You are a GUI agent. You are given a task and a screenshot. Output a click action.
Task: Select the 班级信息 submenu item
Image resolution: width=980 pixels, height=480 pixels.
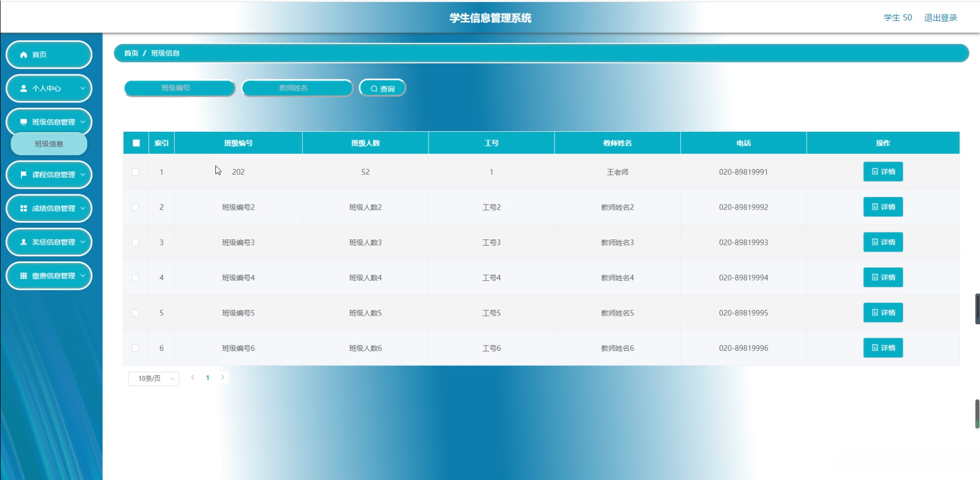(x=49, y=144)
